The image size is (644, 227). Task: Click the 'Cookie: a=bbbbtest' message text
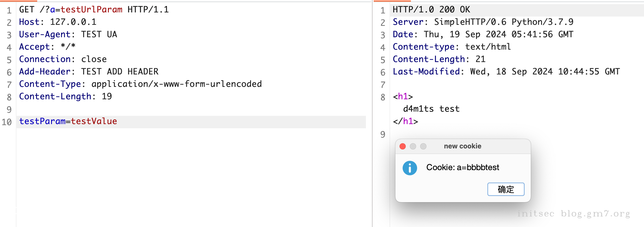click(462, 168)
